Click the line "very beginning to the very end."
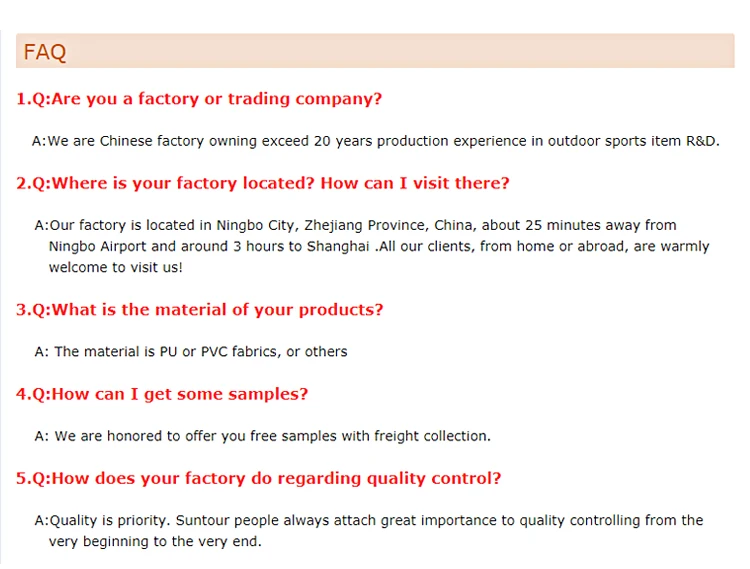This screenshot has width=750, height=569. tap(155, 541)
